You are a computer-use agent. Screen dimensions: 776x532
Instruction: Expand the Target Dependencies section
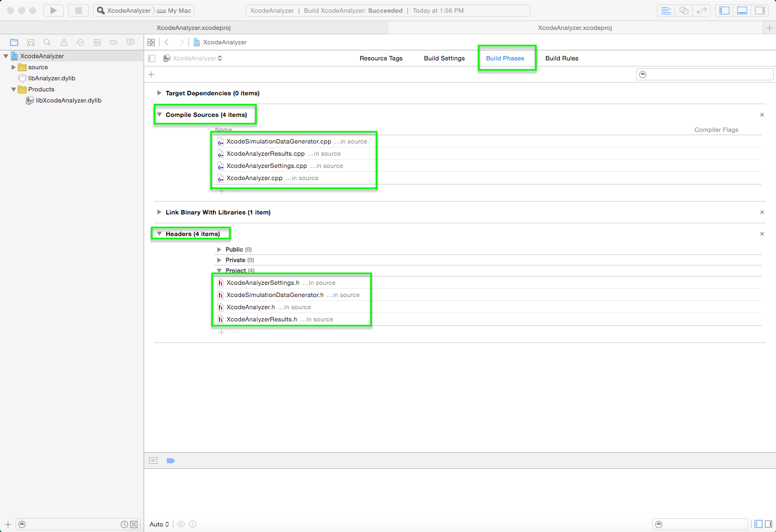click(159, 93)
